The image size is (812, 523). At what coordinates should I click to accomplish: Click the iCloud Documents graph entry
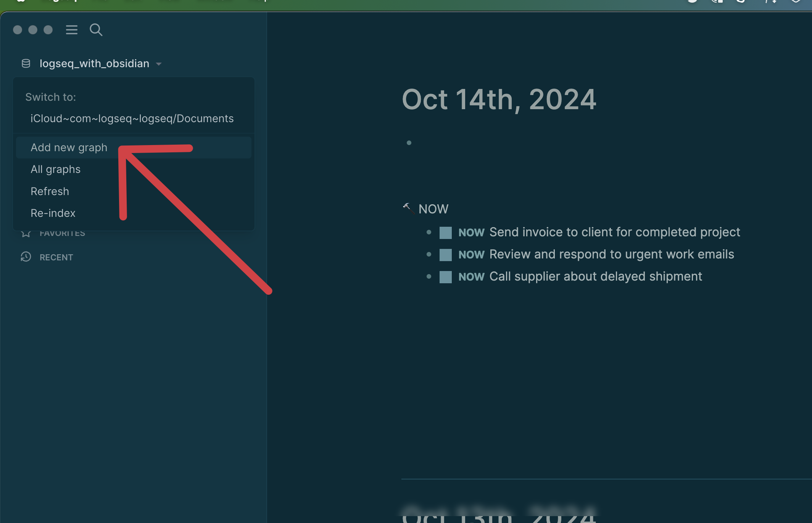132,118
